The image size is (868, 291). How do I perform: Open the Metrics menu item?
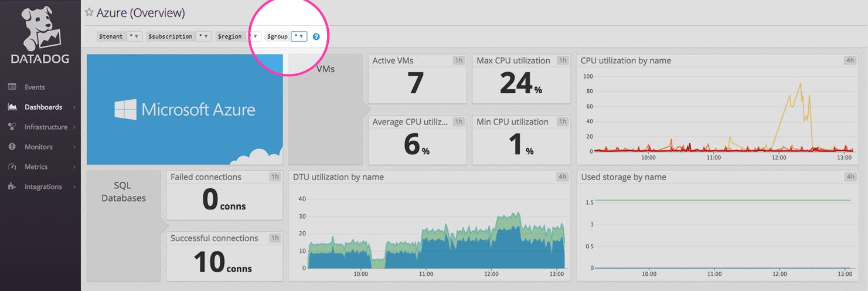click(x=36, y=167)
